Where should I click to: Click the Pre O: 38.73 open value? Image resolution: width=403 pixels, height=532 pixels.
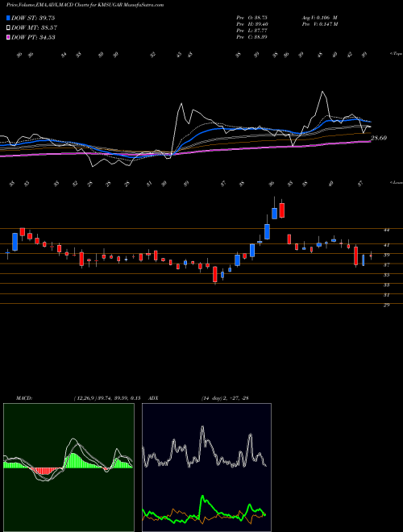point(251,18)
